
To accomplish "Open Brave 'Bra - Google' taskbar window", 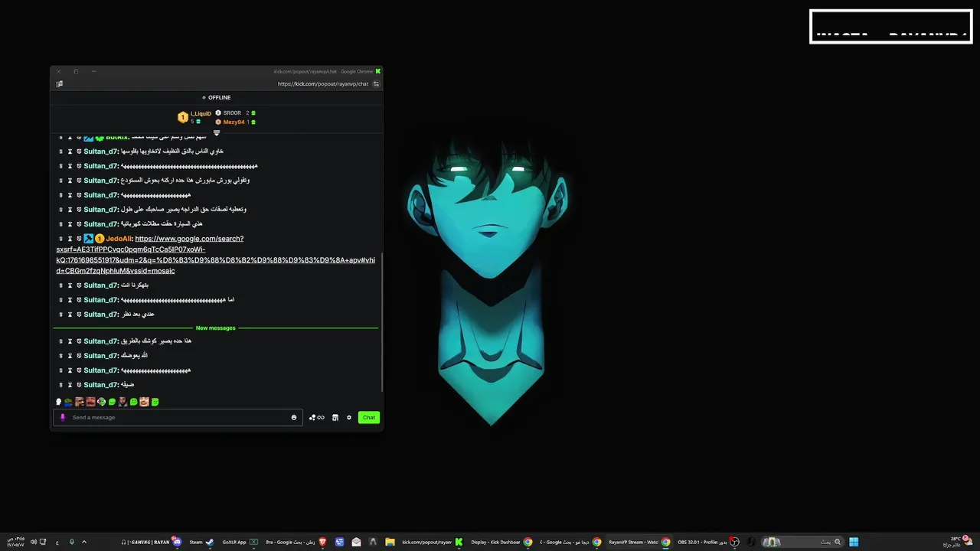I will click(296, 542).
